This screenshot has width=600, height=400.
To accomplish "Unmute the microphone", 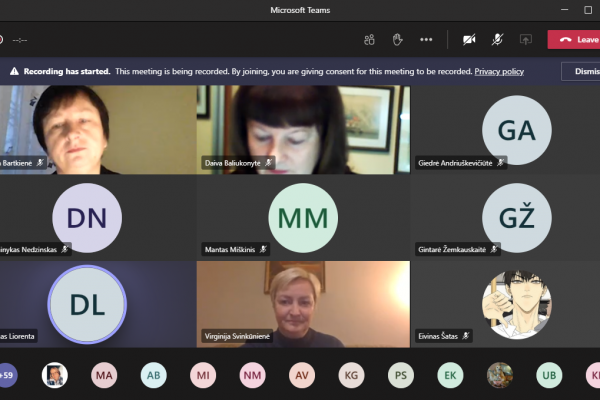I will pos(497,39).
